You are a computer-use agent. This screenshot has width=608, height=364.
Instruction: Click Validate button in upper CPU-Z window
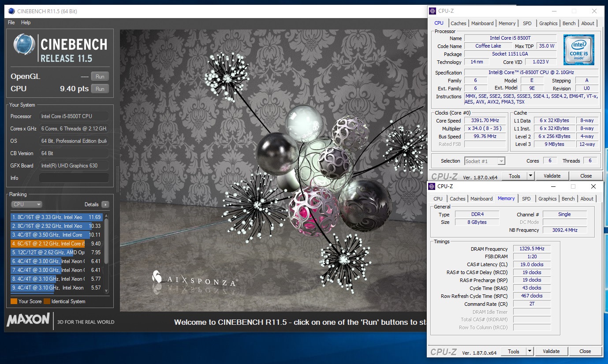coord(552,176)
